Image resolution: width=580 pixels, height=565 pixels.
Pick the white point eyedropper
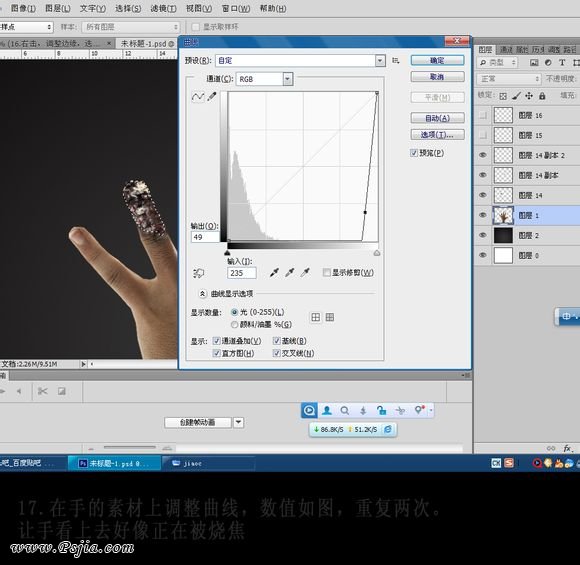[305, 273]
